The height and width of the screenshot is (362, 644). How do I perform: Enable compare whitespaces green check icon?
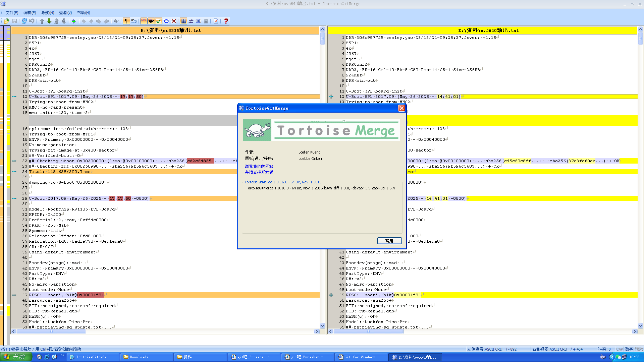(159, 21)
